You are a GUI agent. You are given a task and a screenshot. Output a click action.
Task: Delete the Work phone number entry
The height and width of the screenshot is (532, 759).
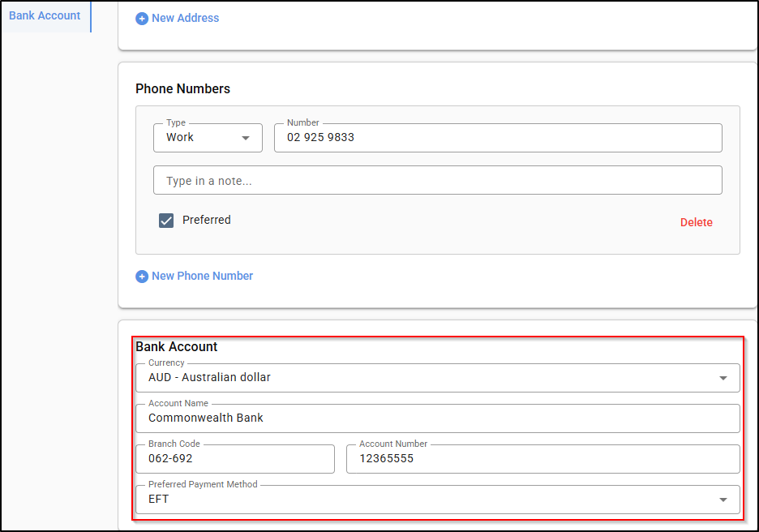696,222
